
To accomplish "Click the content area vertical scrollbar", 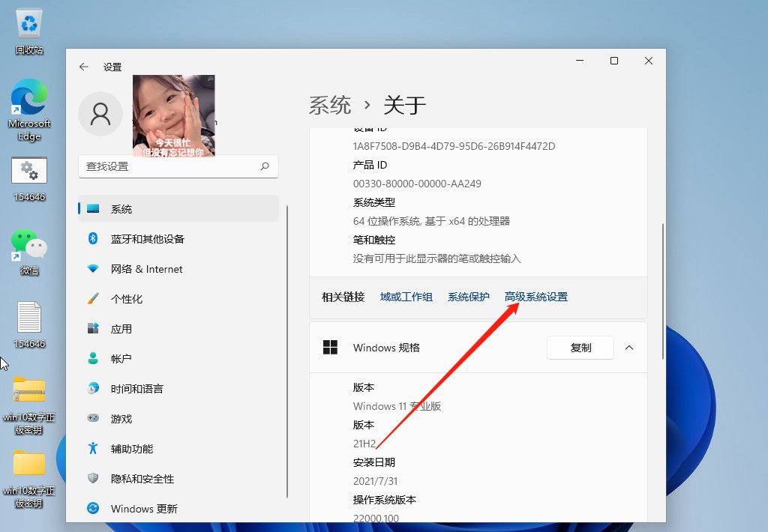I will (x=663, y=291).
